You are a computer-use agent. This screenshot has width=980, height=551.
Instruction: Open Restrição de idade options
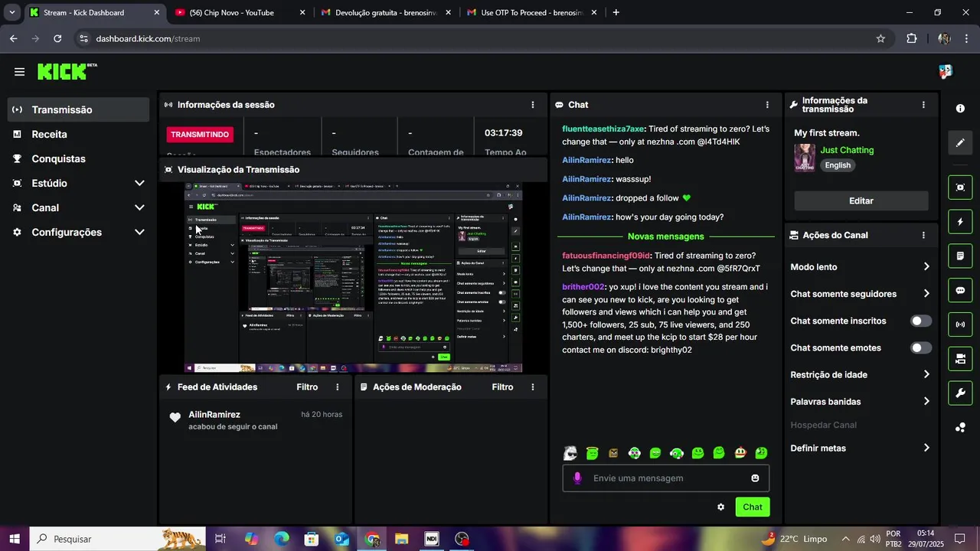(x=861, y=375)
